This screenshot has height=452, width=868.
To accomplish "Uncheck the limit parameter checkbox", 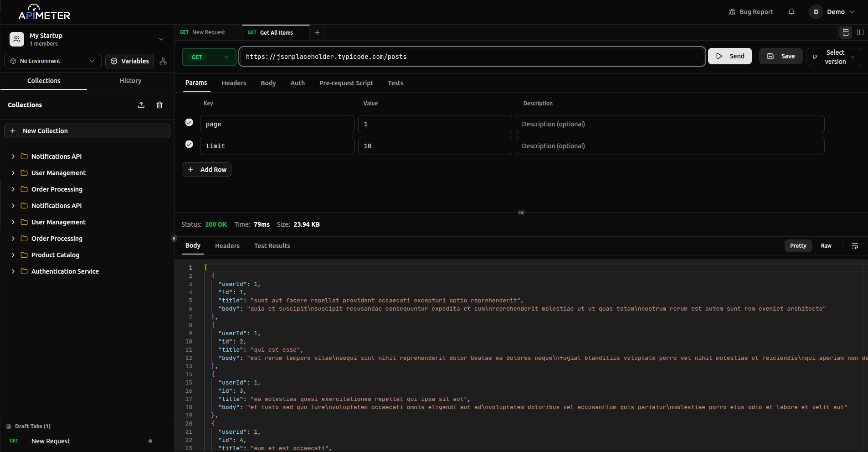I will [x=189, y=144].
